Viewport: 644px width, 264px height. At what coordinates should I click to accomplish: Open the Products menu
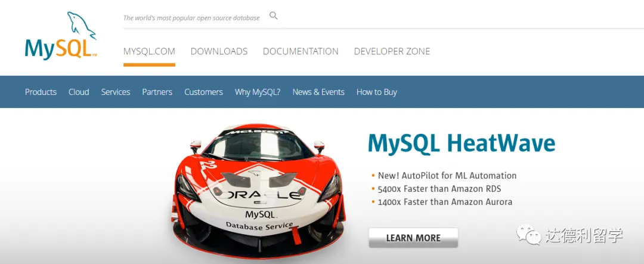click(x=41, y=92)
